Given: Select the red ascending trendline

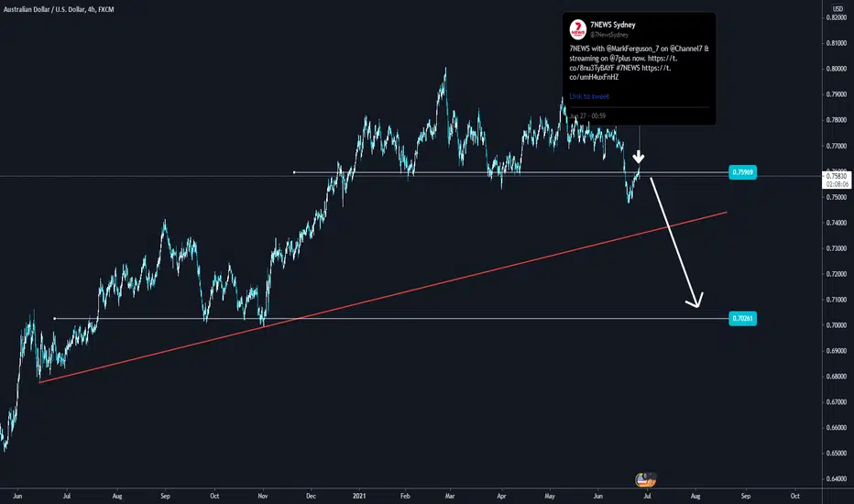Looking at the screenshot, I should click(x=383, y=298).
